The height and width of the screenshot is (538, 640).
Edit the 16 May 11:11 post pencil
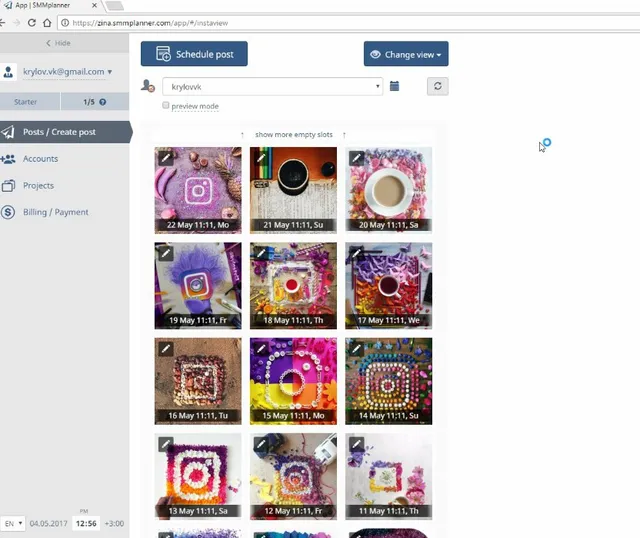coord(166,349)
